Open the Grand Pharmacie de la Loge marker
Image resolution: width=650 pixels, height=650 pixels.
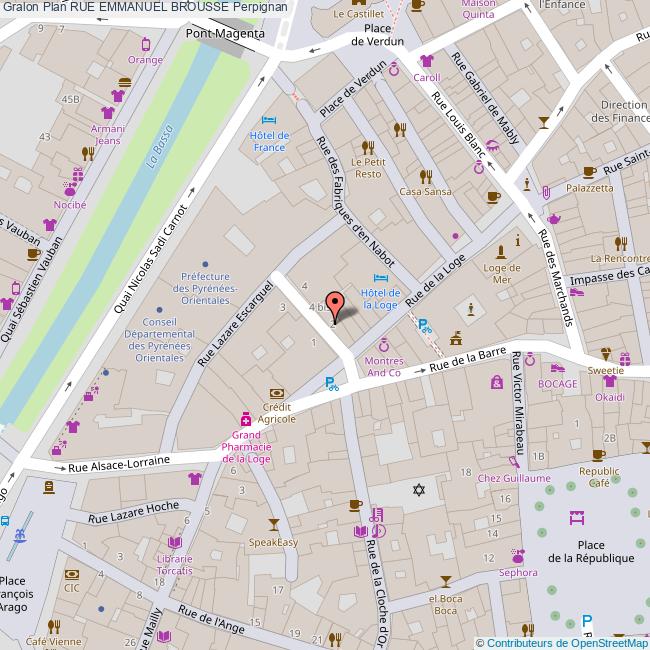pyautogui.click(x=244, y=420)
